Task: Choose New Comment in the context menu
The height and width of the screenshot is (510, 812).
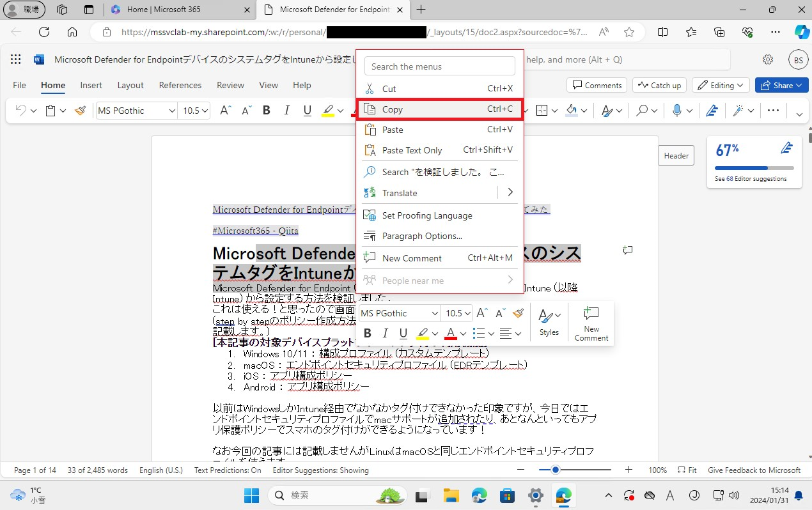Action: click(440, 258)
